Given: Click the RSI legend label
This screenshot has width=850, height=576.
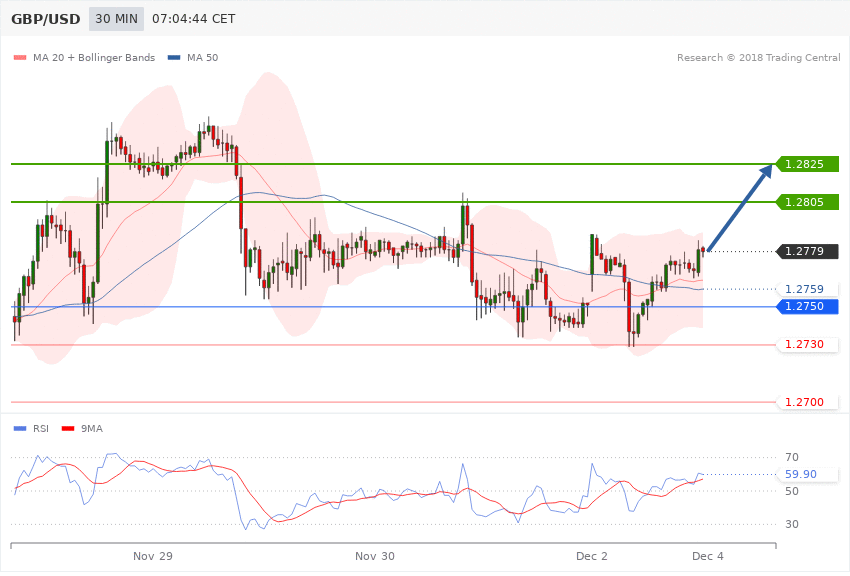Looking at the screenshot, I should pyautogui.click(x=41, y=429).
